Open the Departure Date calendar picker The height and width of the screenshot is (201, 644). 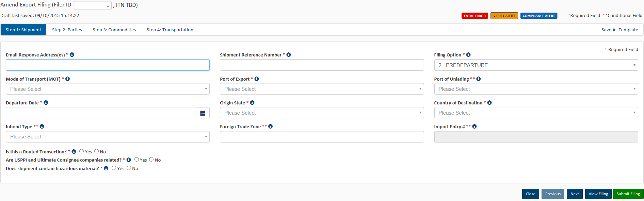coord(203,113)
